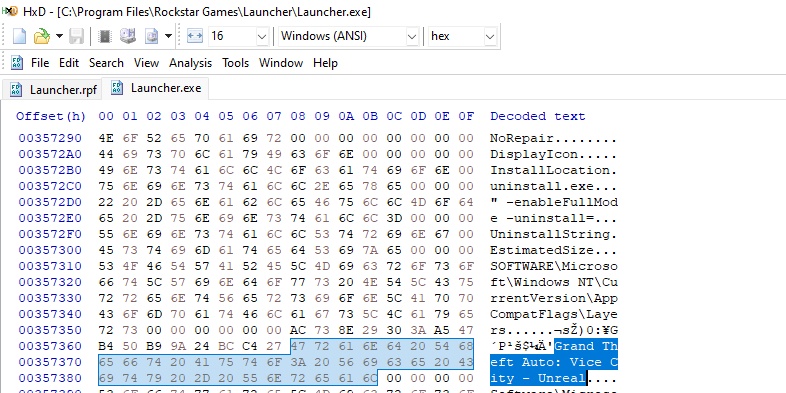Open the Tools menu
786x393 pixels.
point(236,63)
